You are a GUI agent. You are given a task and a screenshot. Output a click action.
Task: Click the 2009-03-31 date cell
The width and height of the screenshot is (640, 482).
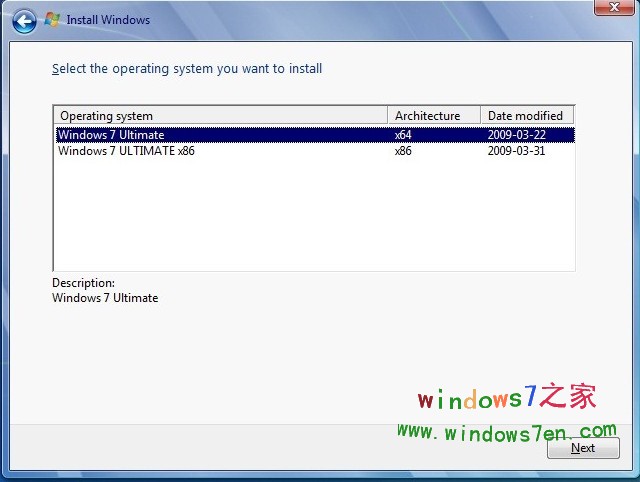click(516, 151)
